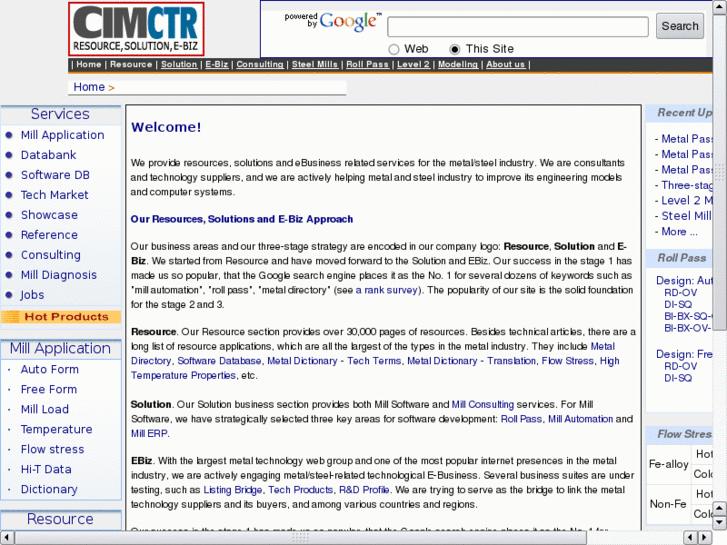
Task: Open Flow stress in the Mill Application list
Action: click(52, 449)
